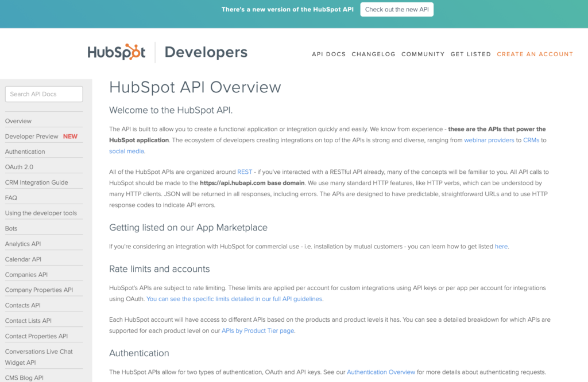Open OAuth 2.0 sidebar page
588x382 pixels.
click(x=19, y=167)
